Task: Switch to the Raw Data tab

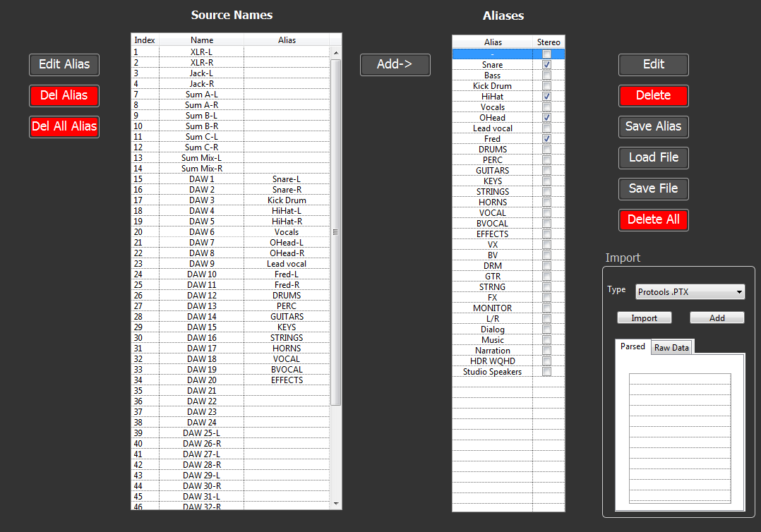Action: click(x=670, y=346)
